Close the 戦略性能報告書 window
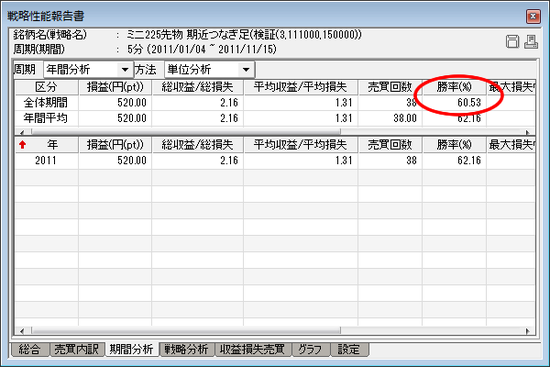 coord(533,16)
